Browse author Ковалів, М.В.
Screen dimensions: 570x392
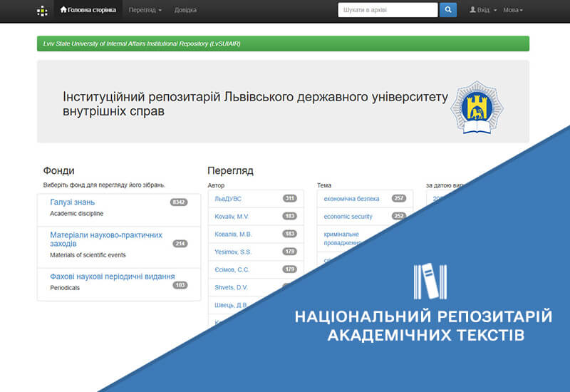click(233, 234)
